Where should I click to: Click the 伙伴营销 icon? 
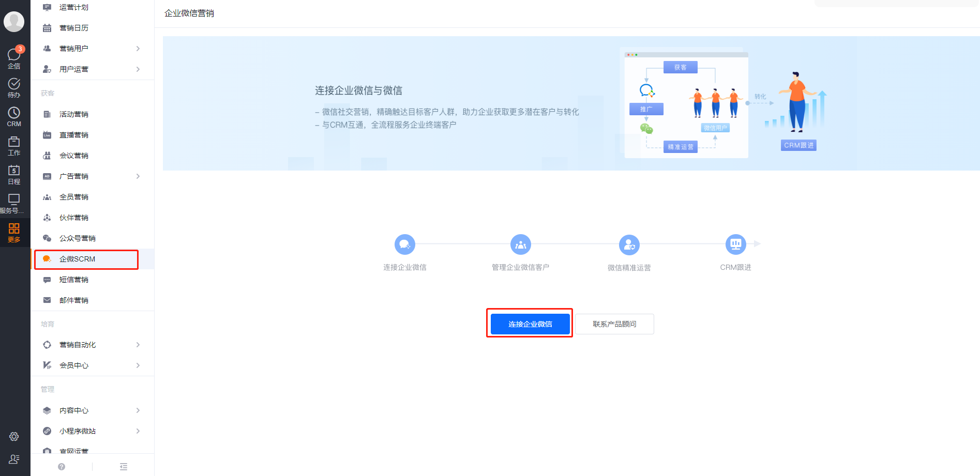47,218
